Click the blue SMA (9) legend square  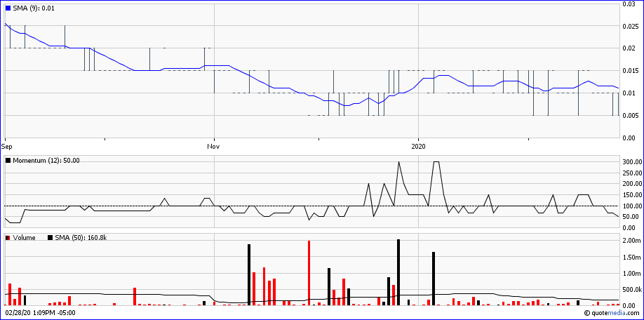8,6
